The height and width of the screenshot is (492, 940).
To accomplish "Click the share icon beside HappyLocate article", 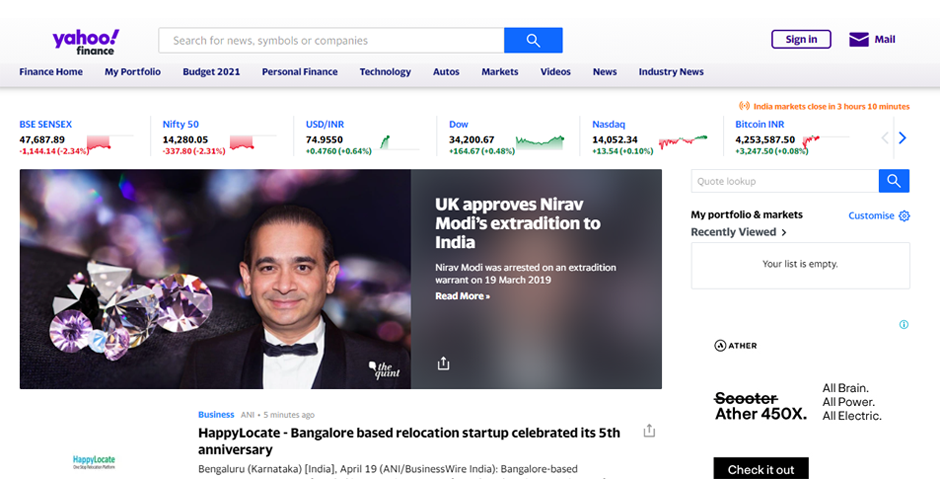I will (649, 430).
